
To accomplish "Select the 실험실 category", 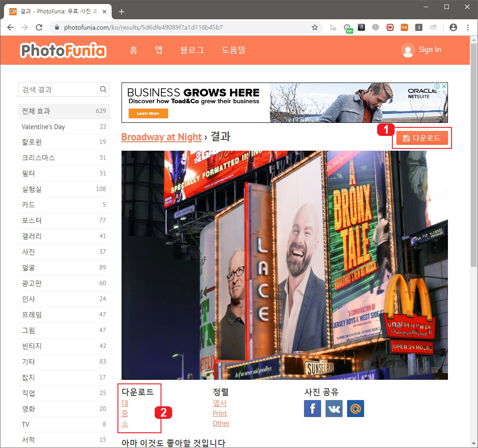I will pos(64,189).
